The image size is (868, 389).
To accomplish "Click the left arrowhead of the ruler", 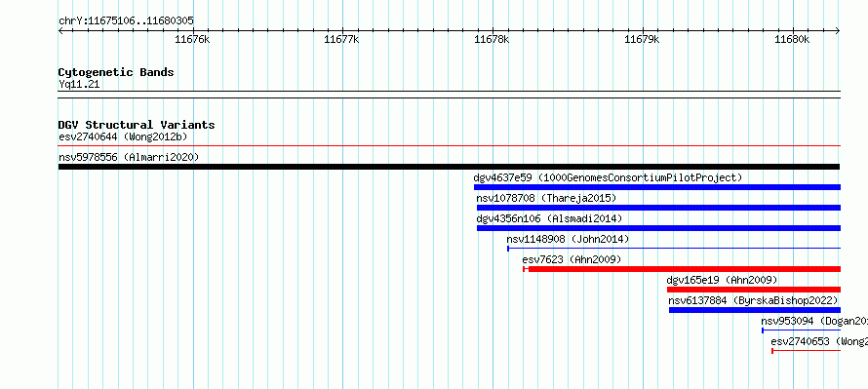I will (x=60, y=31).
